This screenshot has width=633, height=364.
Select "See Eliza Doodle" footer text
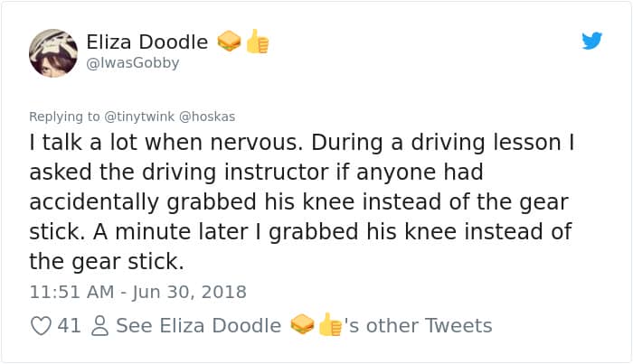pos(198,326)
